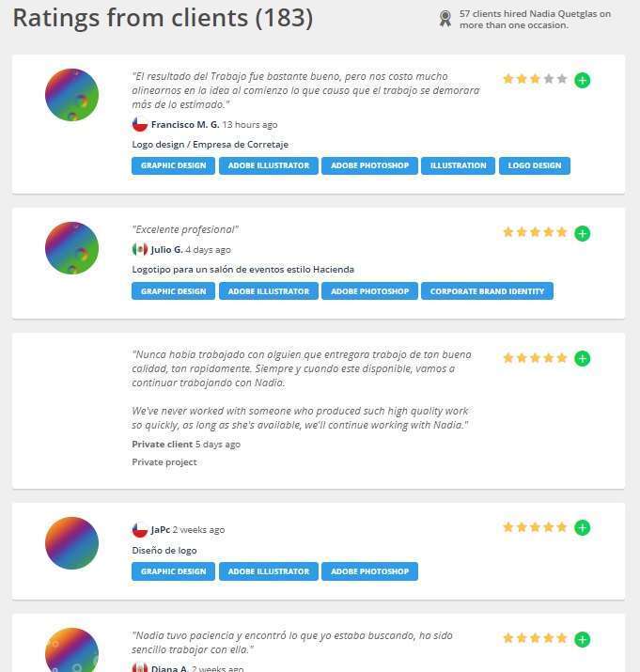Click Julio G.'s Mexico flag icon
This screenshot has height=672, width=640.
coord(140,250)
